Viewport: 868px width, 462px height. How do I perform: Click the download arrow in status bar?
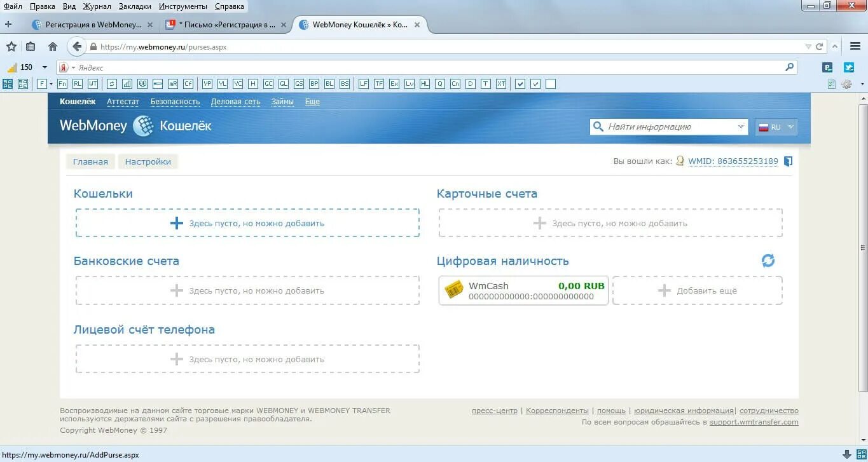click(846, 454)
